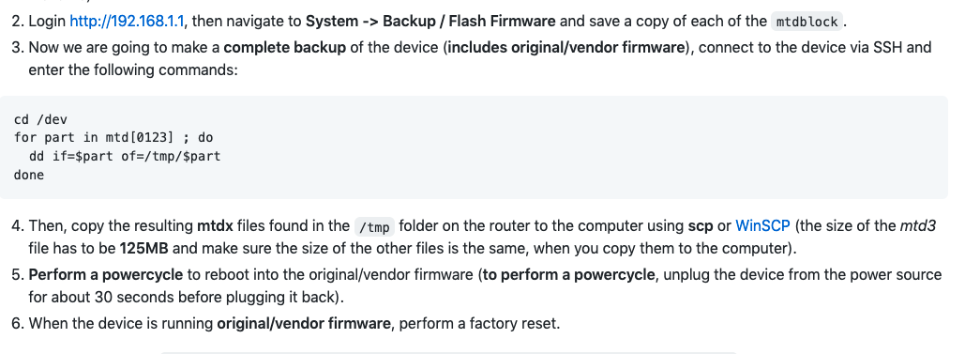Click bold 'System -> Backup / Flash Firmware' text

tap(430, 22)
